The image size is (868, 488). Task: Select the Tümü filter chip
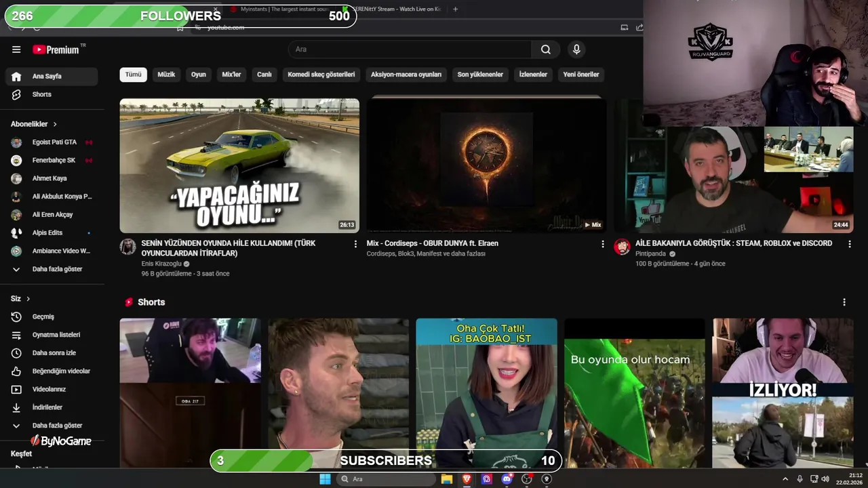click(x=134, y=75)
